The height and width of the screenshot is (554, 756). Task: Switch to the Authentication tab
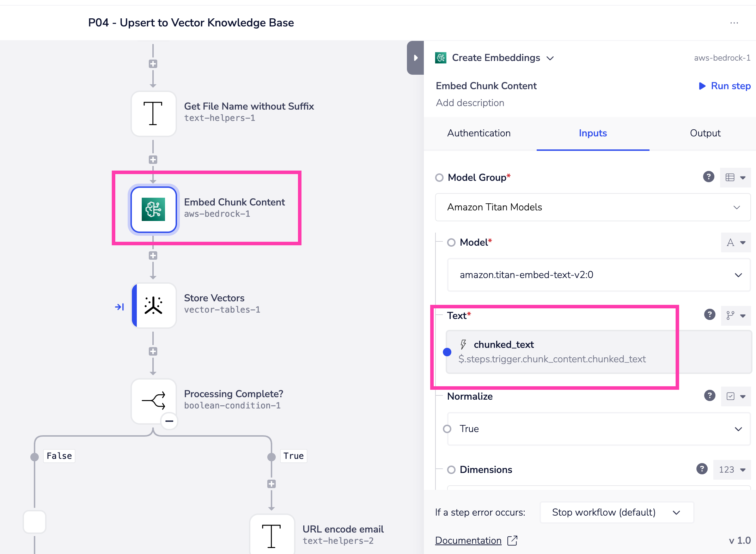pos(478,133)
